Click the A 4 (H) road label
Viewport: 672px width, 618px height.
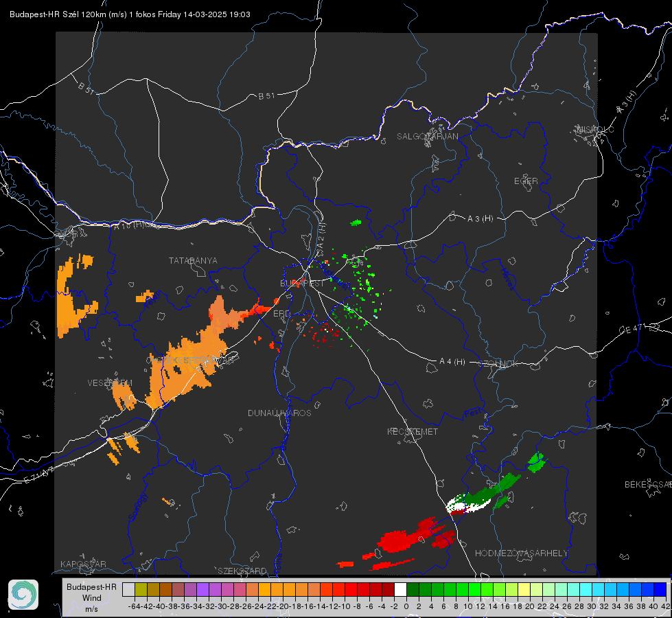452,362
